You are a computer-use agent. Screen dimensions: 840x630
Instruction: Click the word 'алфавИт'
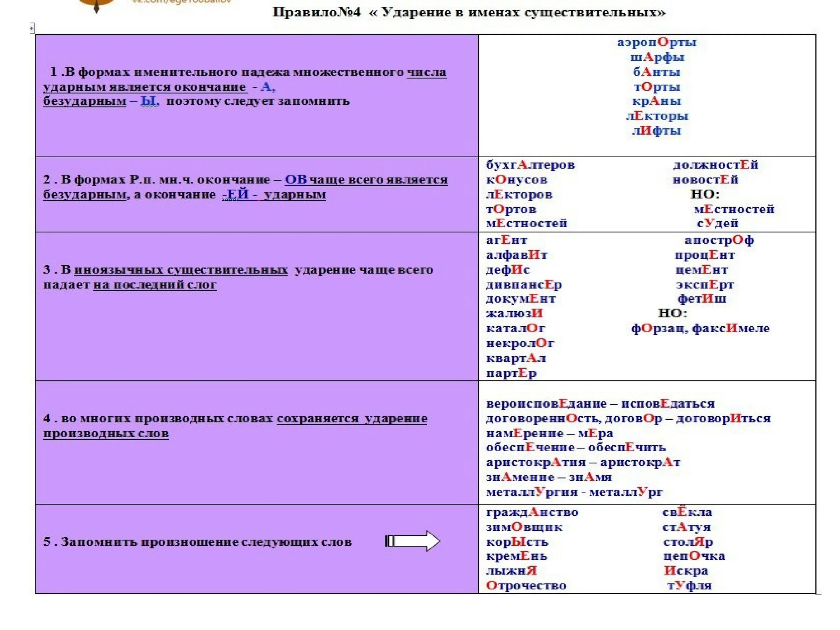pos(517,255)
